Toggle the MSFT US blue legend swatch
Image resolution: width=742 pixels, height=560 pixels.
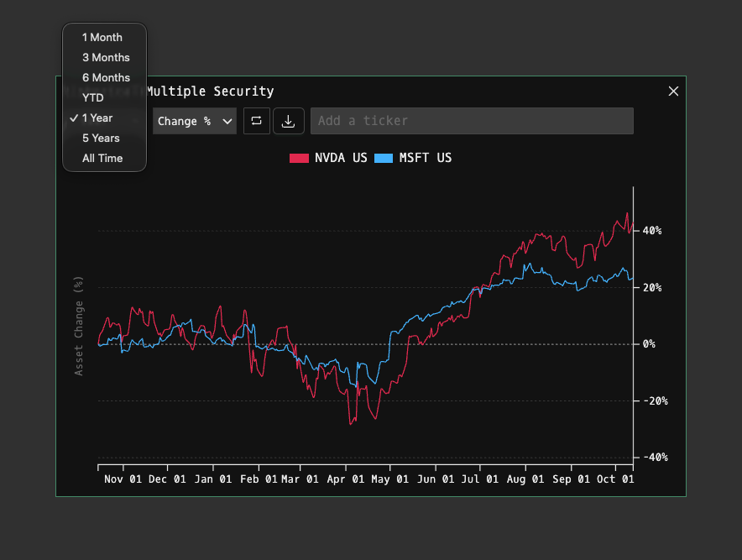click(384, 158)
